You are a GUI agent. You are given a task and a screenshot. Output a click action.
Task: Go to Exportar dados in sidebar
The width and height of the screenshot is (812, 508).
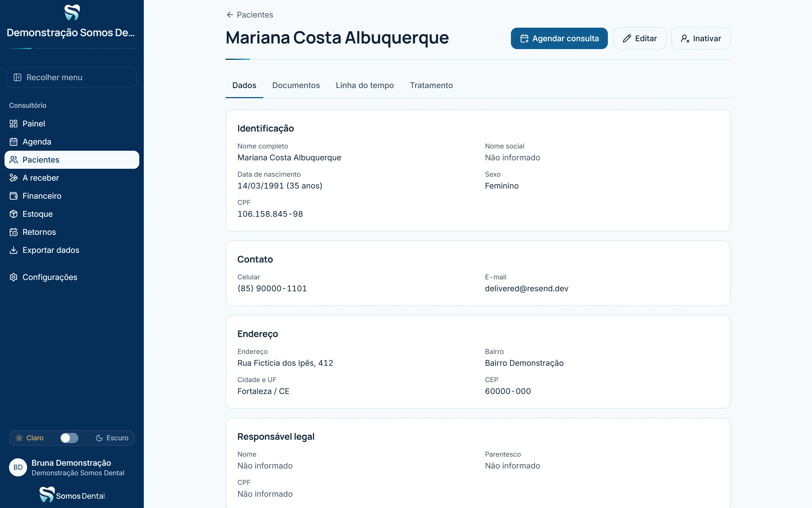click(x=72, y=250)
